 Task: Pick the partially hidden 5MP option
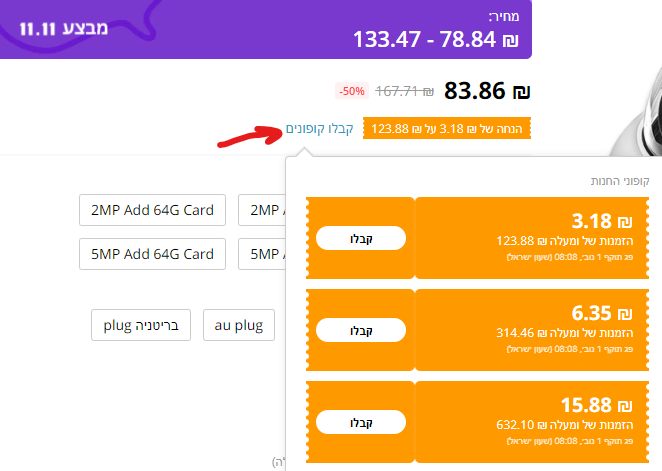tap(262, 254)
